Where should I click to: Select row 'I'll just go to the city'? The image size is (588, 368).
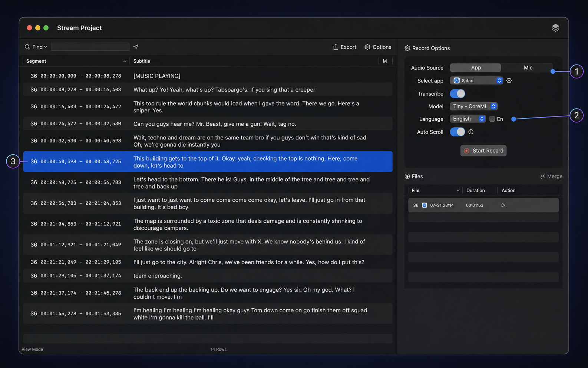click(208, 262)
